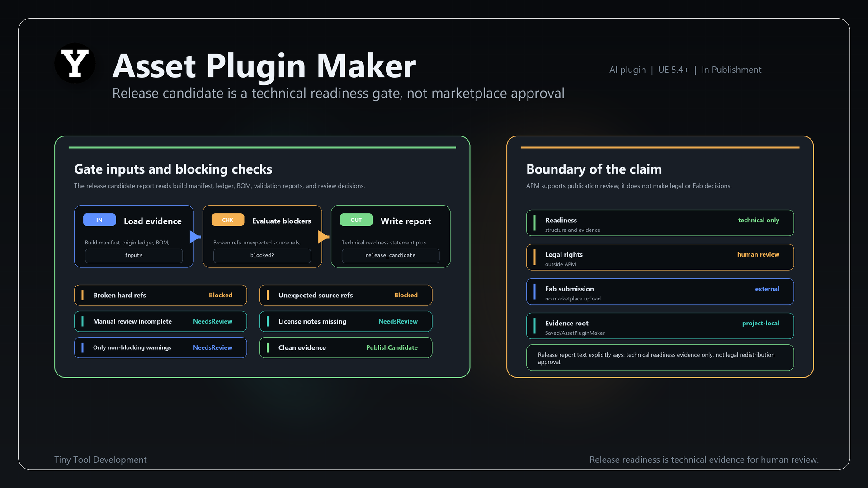Viewport: 868px width, 488px height.
Task: Click the green OUT badge
Action: [x=356, y=220]
